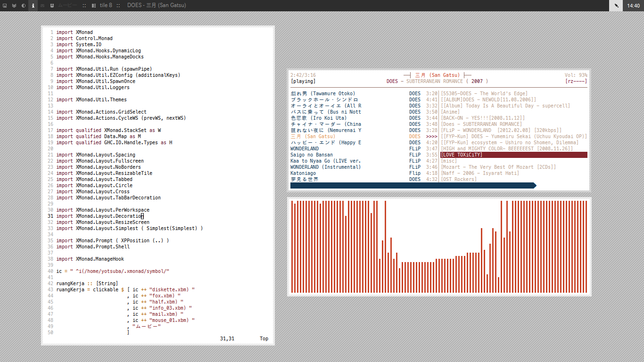Select the track "チャイナ・マーダー (China"
This screenshot has height=362, width=644.
[326, 124]
